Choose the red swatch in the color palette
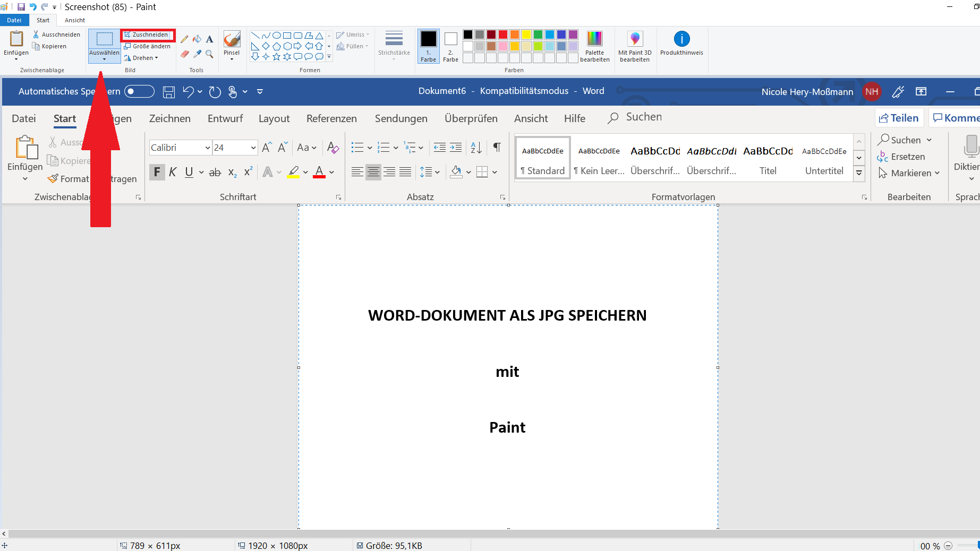The image size is (980, 551). point(502,35)
